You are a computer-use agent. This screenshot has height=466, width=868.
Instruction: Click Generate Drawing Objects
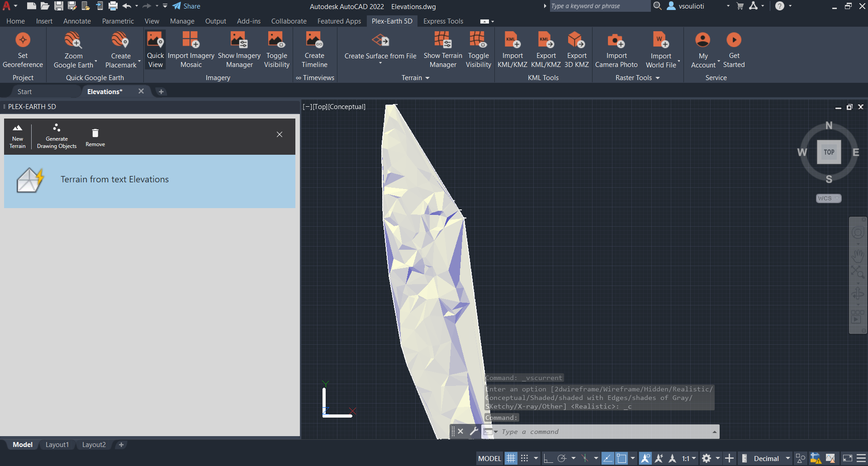[57, 136]
